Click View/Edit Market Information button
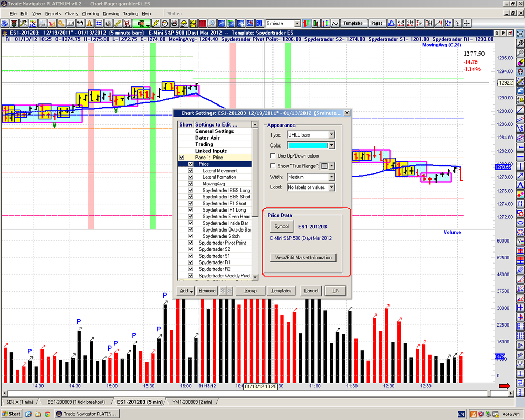525x420 pixels. tap(303, 258)
